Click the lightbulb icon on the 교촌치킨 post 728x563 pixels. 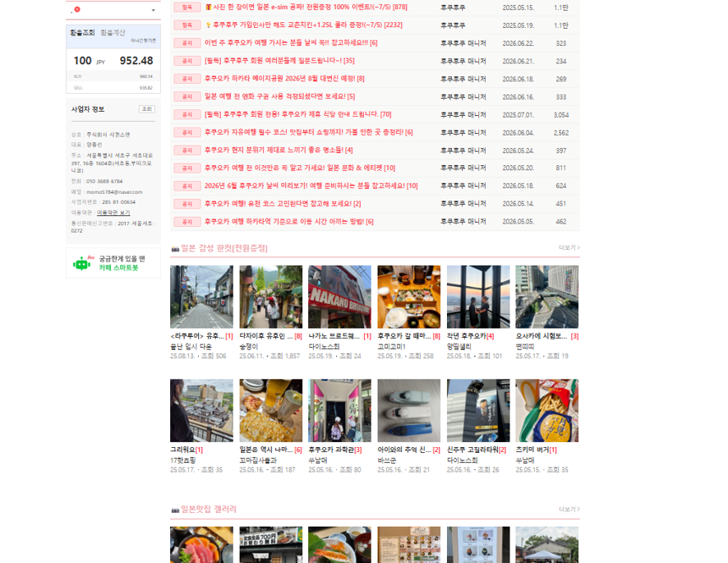click(209, 25)
